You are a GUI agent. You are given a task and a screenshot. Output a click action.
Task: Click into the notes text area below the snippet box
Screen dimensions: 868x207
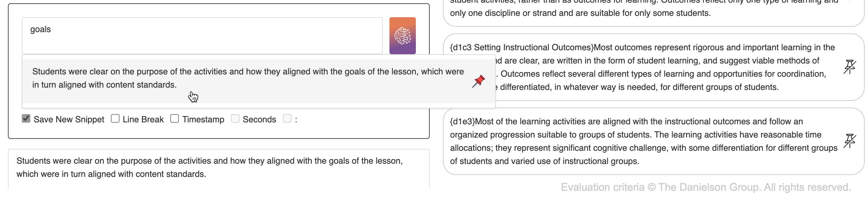pos(219,168)
